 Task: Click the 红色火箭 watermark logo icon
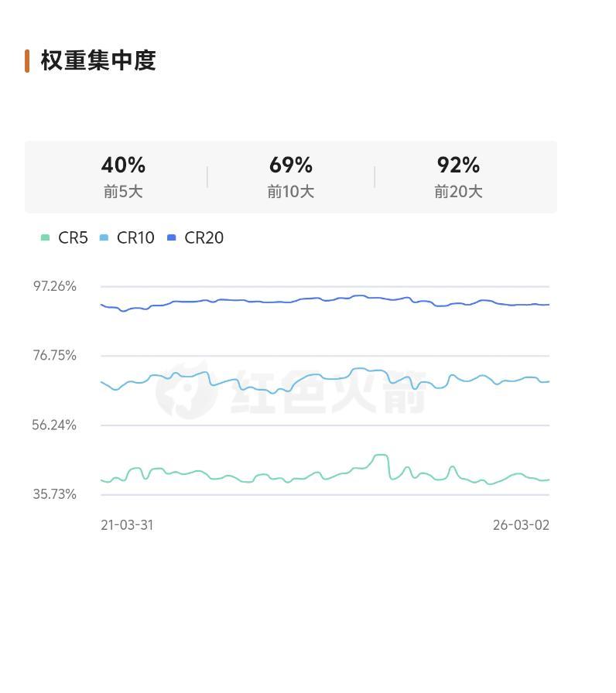(186, 389)
